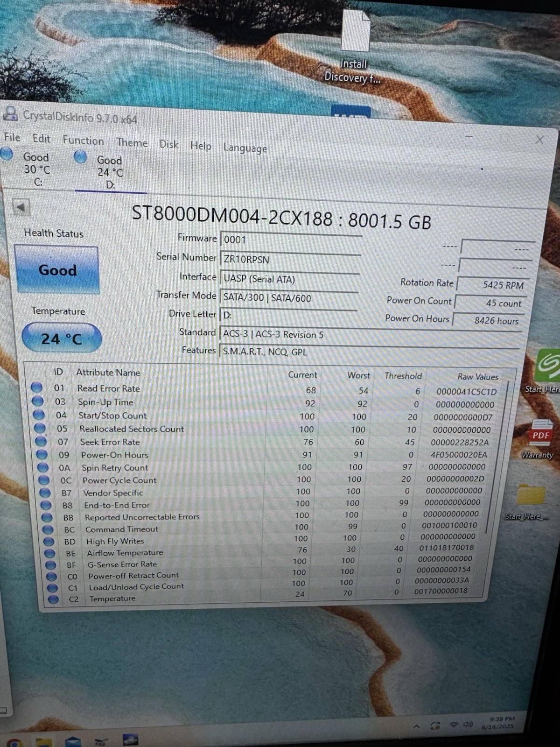The height and width of the screenshot is (747, 560).
Task: Click the status circle for Power-off Retract Count
Action: point(51,577)
